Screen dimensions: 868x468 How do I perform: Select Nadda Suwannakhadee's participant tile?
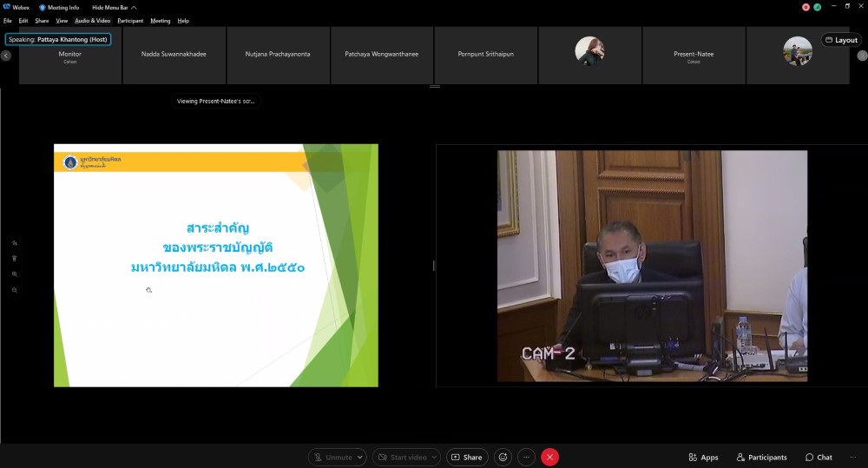tap(174, 55)
